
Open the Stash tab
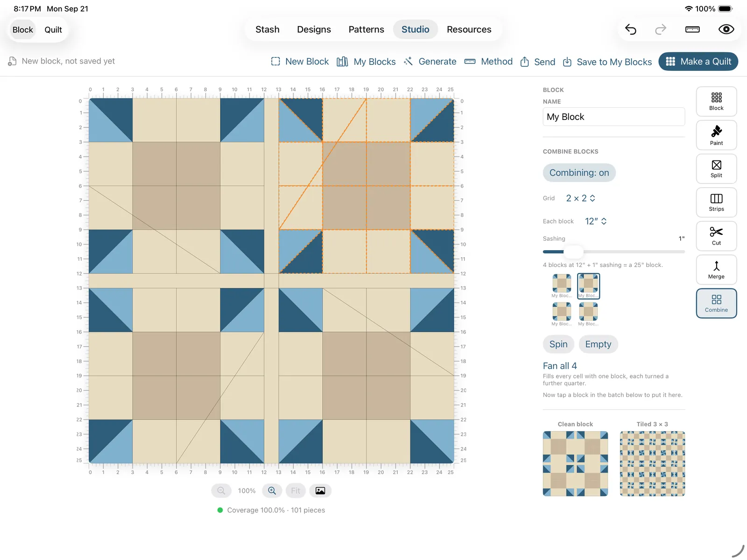pos(268,29)
